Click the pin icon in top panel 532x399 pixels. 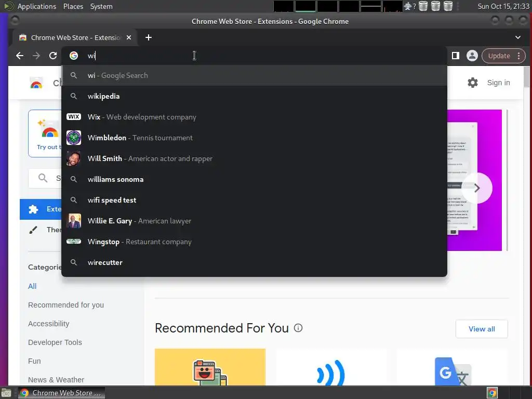(407, 6)
